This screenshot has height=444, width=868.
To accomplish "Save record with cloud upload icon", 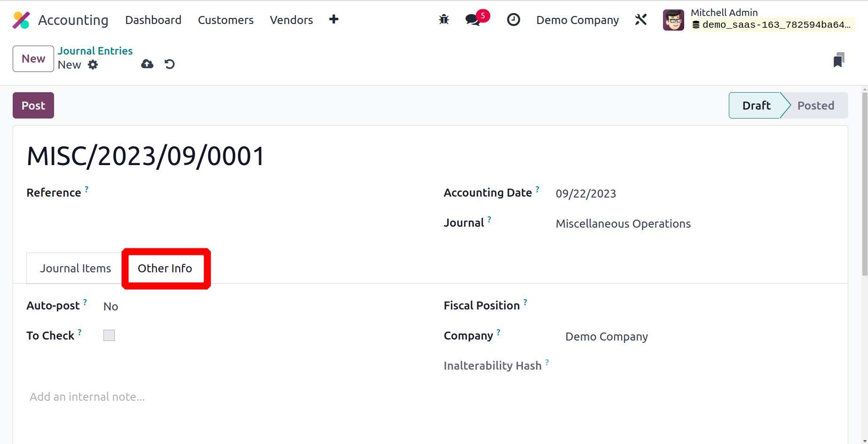I will (147, 64).
